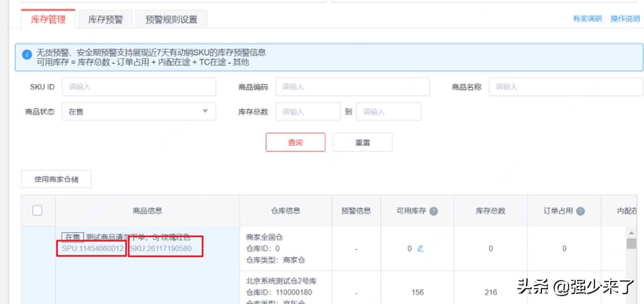Switch to the 预警规则设置 tab
This screenshot has height=304, width=644.
tap(170, 19)
